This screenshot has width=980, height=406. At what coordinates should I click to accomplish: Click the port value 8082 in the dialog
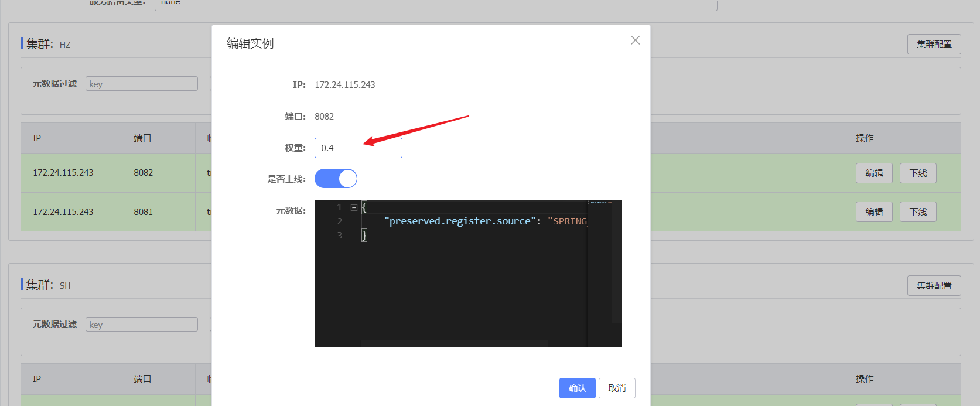[x=324, y=117]
